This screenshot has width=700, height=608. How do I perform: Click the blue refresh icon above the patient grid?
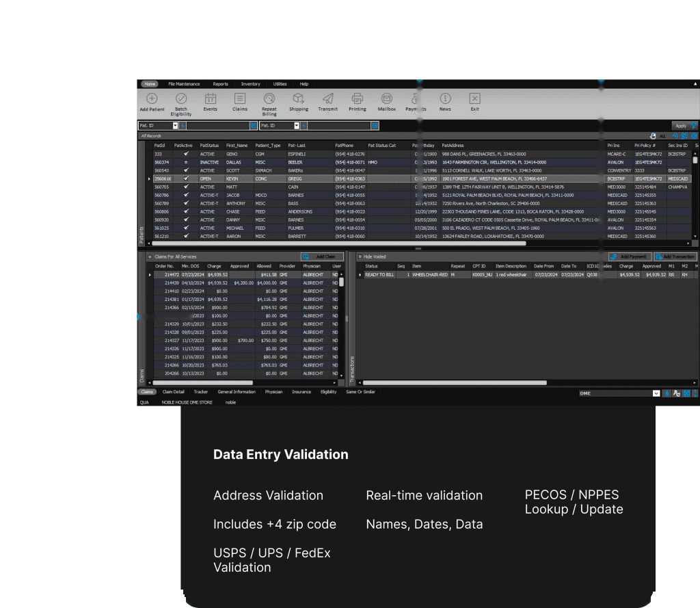[x=675, y=136]
